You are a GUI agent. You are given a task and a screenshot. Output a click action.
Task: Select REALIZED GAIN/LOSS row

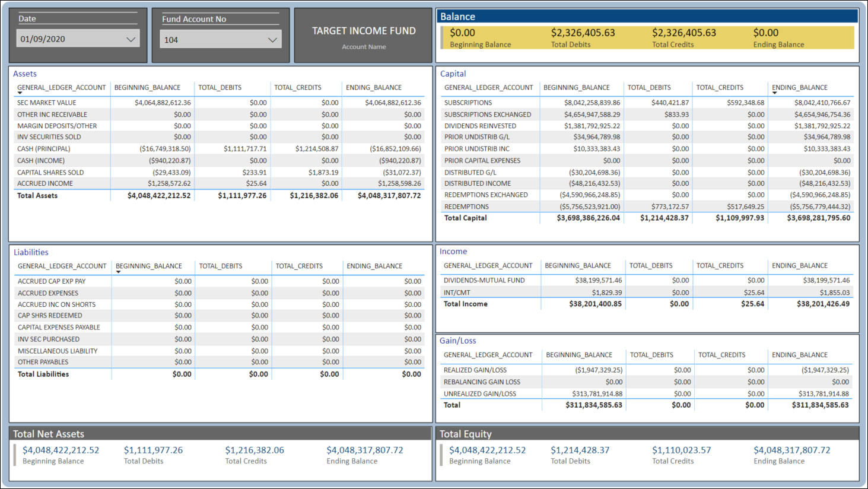coord(647,370)
